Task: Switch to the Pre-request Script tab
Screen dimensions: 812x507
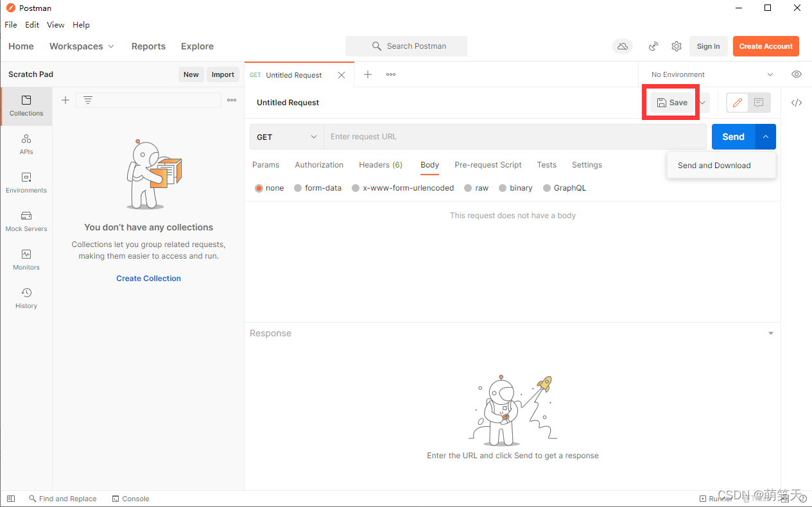Action: coord(488,165)
